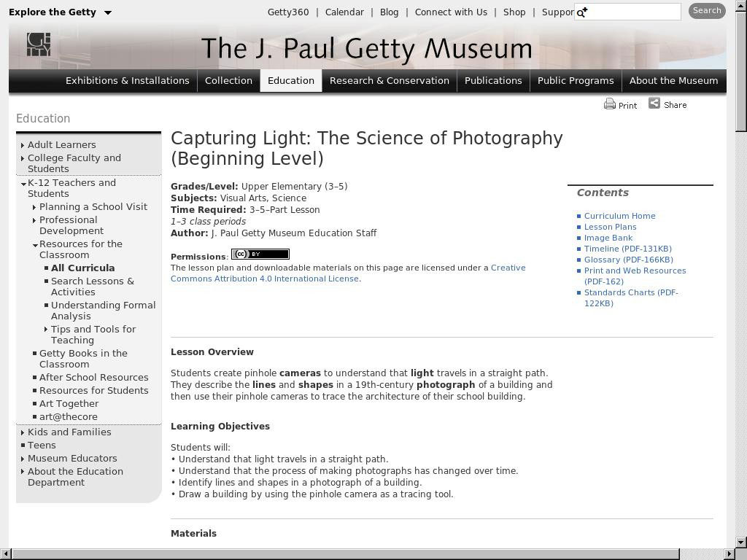The height and width of the screenshot is (560, 747).
Task: Expand the Adult Learners section
Action: click(x=23, y=145)
